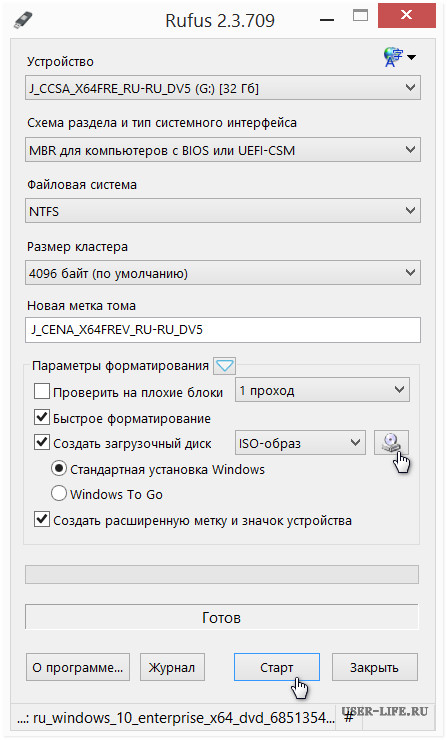This screenshot has width=447, height=740.
Task: Open the language selection globe icon
Action: pos(393,57)
